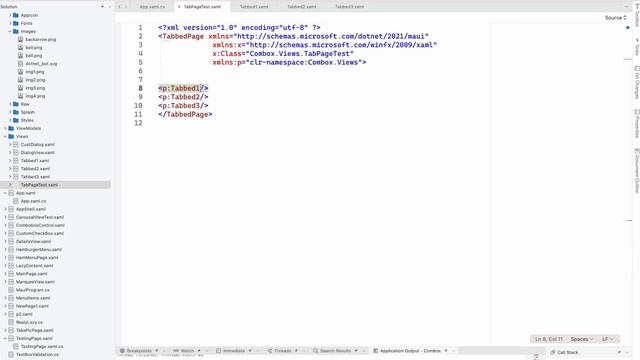Click the Fonts folder icon
640x360 pixels.
16,23
